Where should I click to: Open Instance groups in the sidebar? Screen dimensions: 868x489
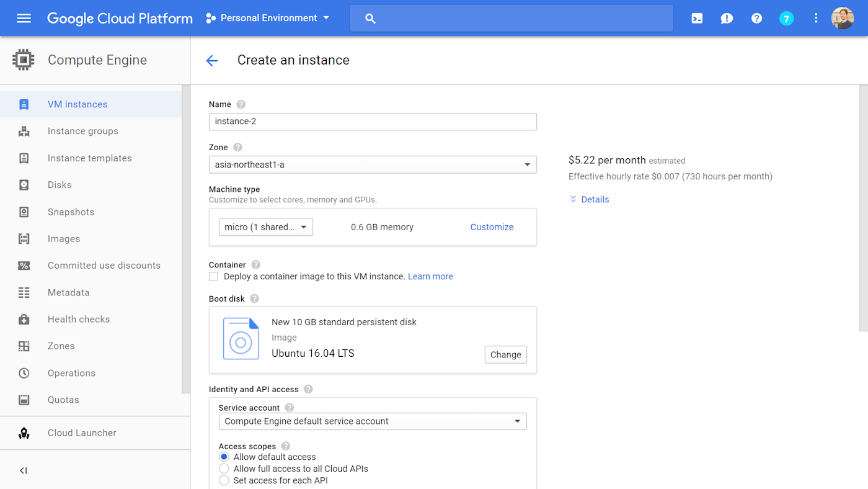click(x=82, y=131)
